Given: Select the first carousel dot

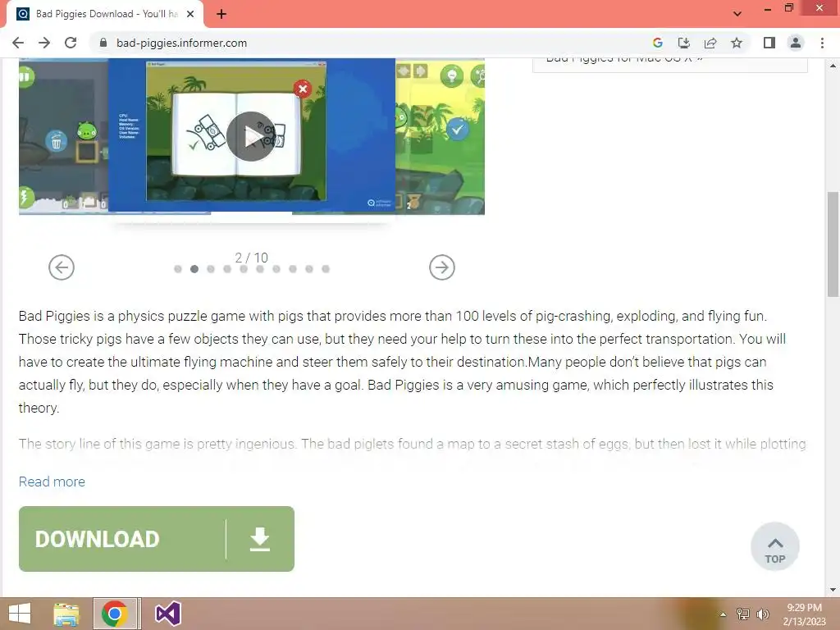Looking at the screenshot, I should [x=178, y=269].
